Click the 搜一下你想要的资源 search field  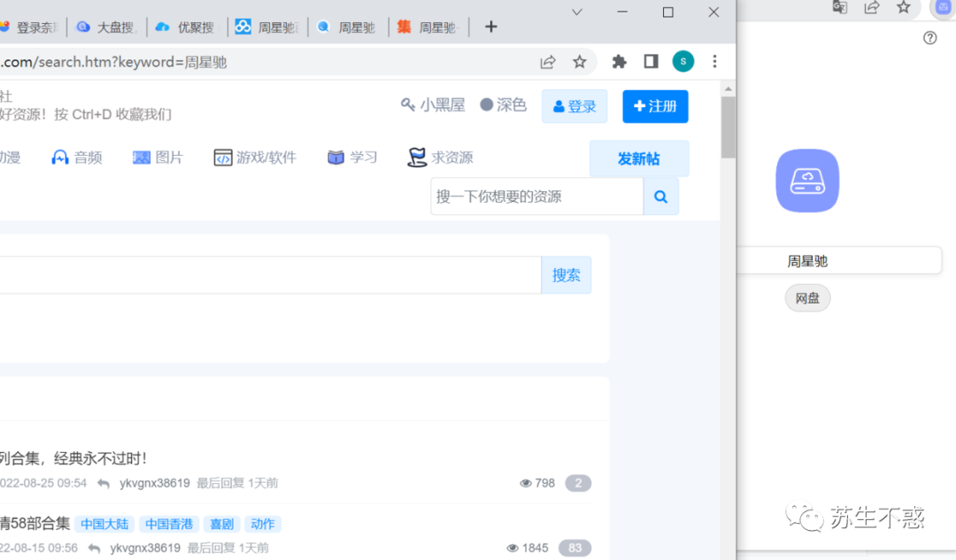pos(536,196)
